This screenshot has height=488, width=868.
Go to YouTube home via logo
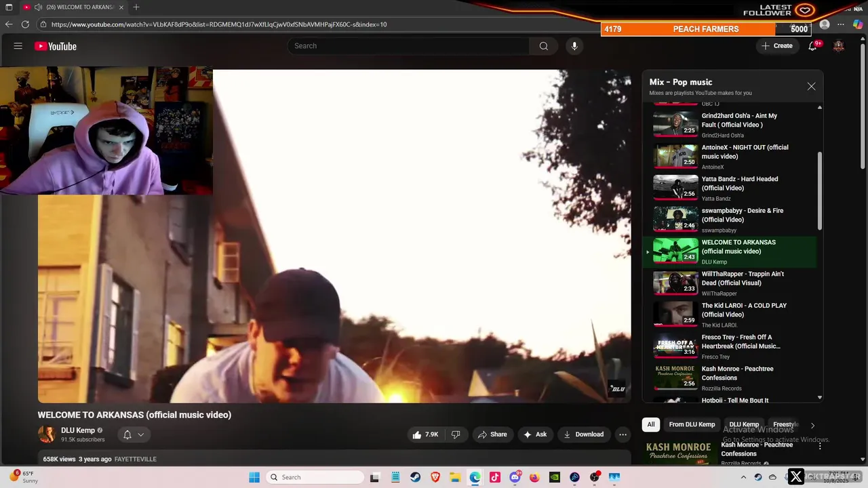tap(56, 46)
